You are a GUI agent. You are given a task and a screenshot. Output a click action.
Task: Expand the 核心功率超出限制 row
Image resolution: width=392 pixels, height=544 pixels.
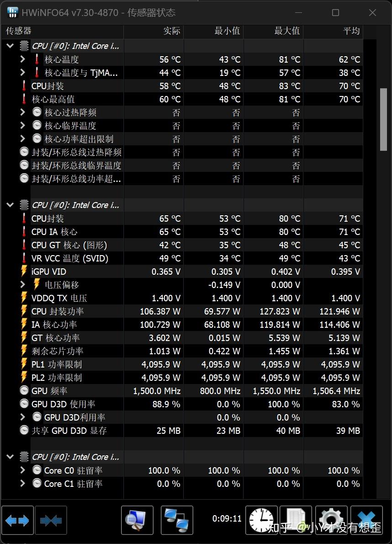tap(23, 139)
